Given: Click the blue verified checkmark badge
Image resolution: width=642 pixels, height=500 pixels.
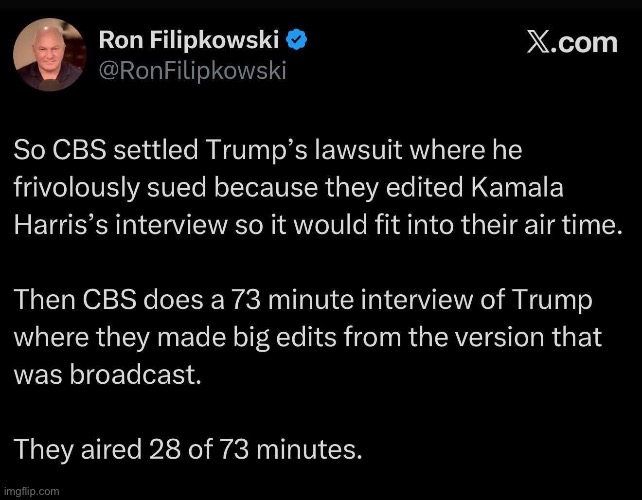Looking at the screenshot, I should (x=298, y=42).
